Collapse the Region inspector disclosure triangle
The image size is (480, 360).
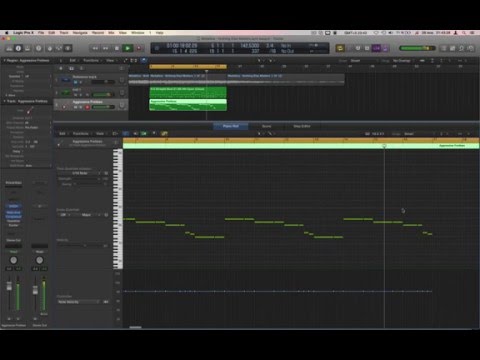pyautogui.click(x=4, y=61)
